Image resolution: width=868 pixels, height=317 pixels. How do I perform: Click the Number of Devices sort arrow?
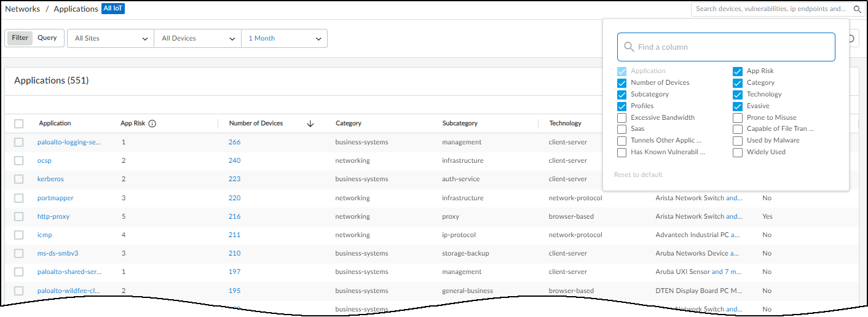[310, 123]
